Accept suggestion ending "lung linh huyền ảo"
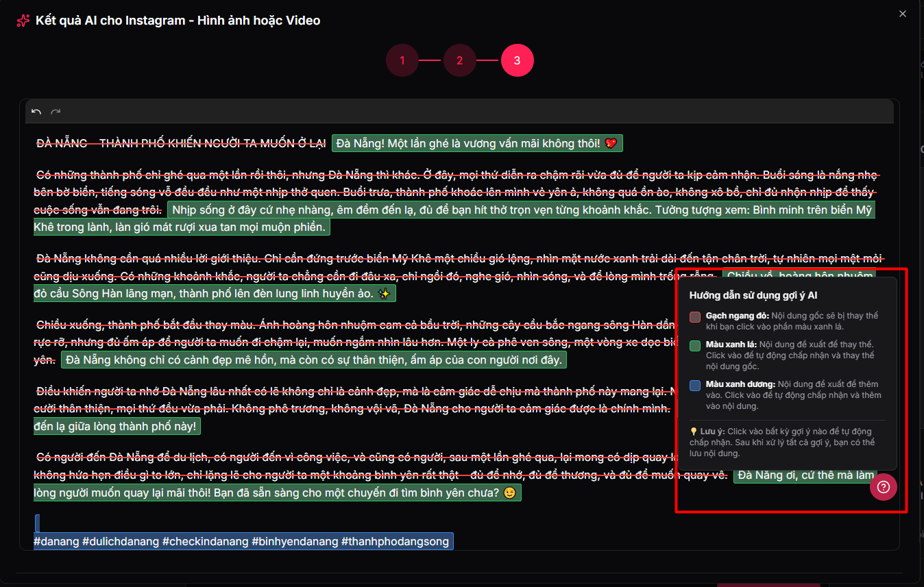924x587 pixels. pyautogui.click(x=214, y=294)
